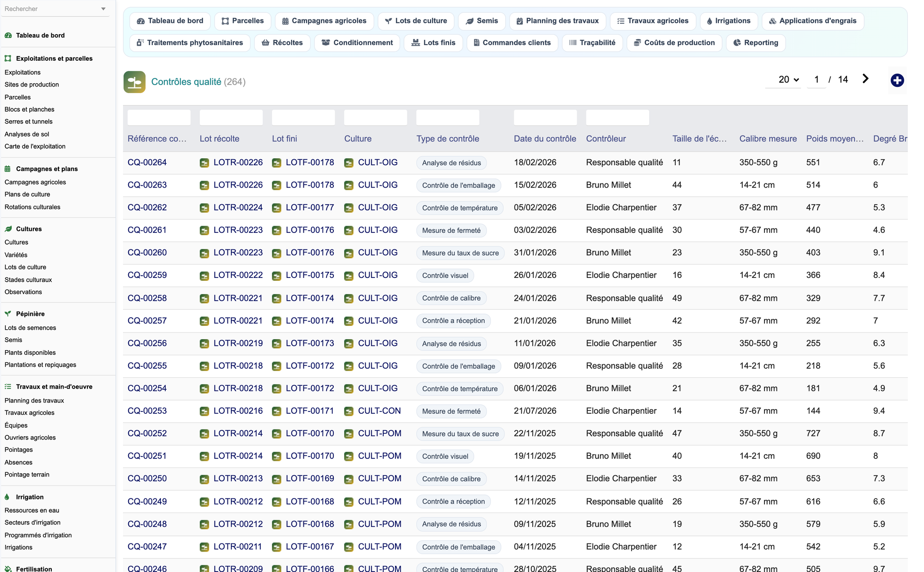Add a new quality control with plus icon
924x572 pixels.
click(x=897, y=80)
